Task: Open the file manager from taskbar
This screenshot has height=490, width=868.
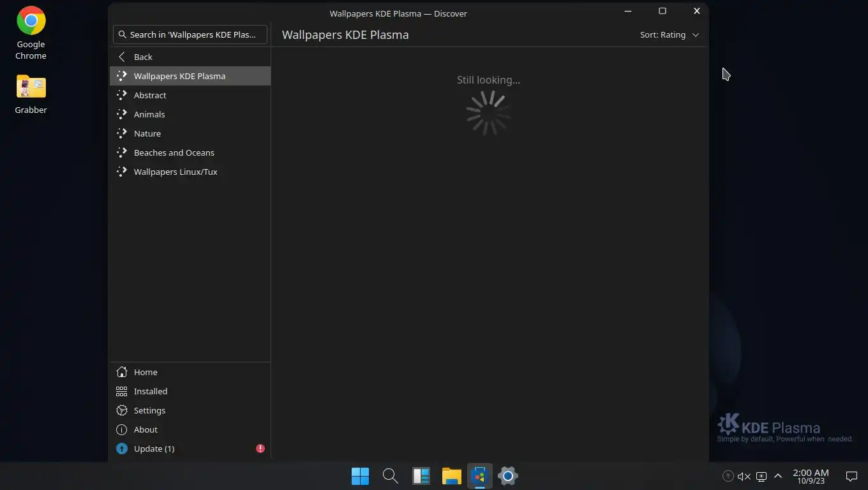Action: [452, 476]
